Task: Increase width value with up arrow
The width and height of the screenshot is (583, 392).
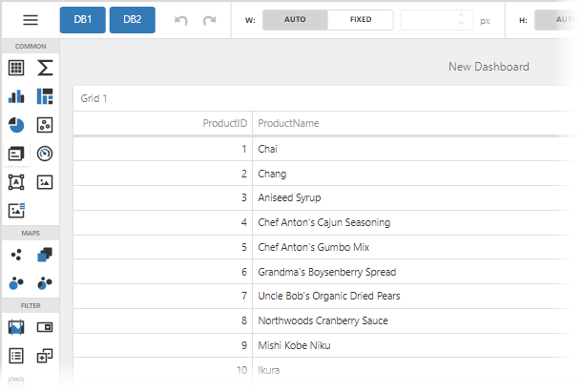Action: point(461,15)
